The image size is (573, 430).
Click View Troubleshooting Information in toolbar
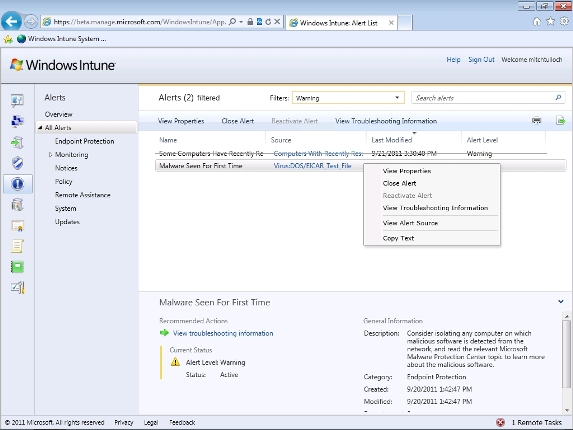point(386,121)
